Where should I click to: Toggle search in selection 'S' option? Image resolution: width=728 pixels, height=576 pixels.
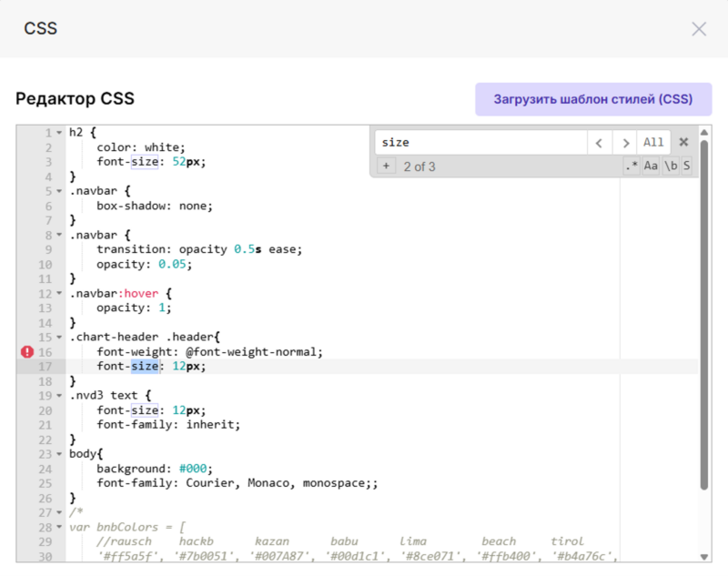point(686,166)
